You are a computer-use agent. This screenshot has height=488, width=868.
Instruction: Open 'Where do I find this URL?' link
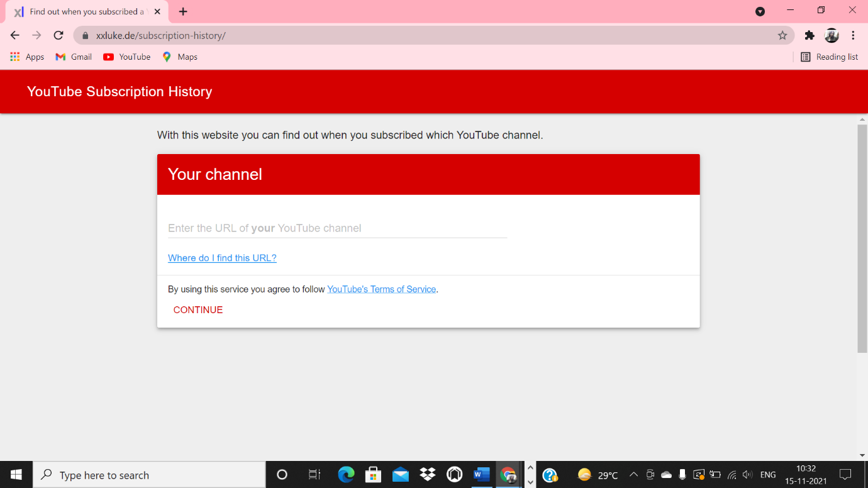pyautogui.click(x=222, y=258)
